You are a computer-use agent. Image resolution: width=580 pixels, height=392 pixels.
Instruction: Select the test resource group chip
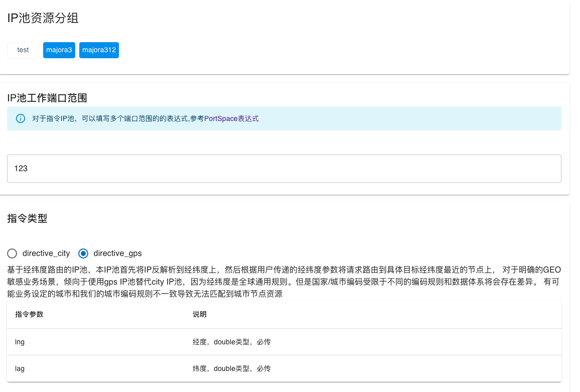coord(23,50)
